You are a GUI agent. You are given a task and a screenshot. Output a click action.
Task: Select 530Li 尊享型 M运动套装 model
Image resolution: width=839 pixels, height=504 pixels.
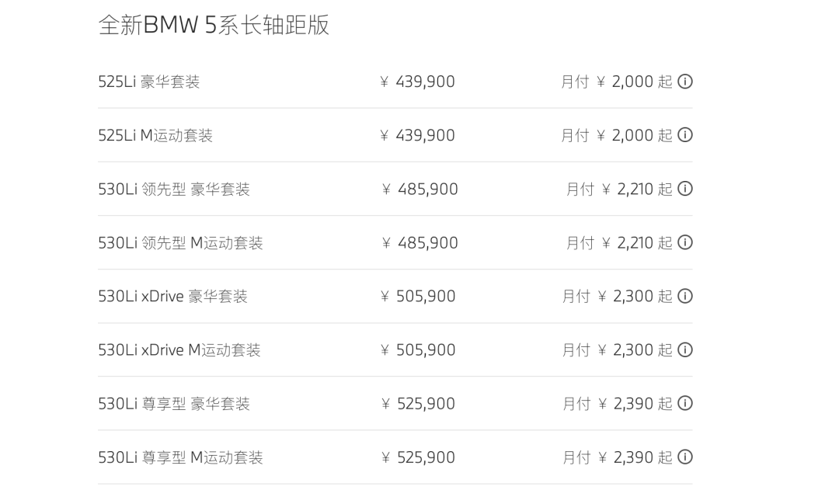(x=180, y=457)
